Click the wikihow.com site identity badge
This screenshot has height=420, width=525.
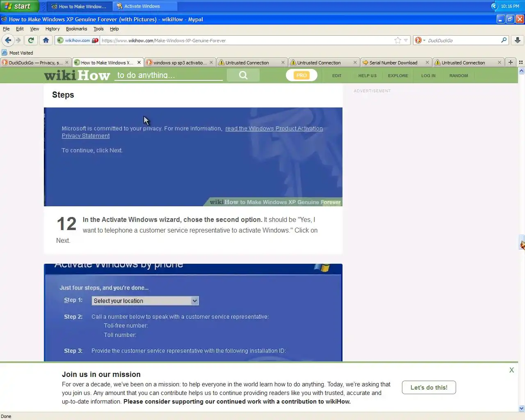pos(78,40)
